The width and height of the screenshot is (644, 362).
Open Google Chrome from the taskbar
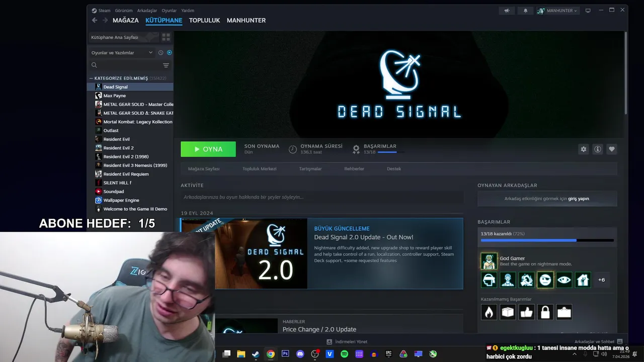click(271, 354)
